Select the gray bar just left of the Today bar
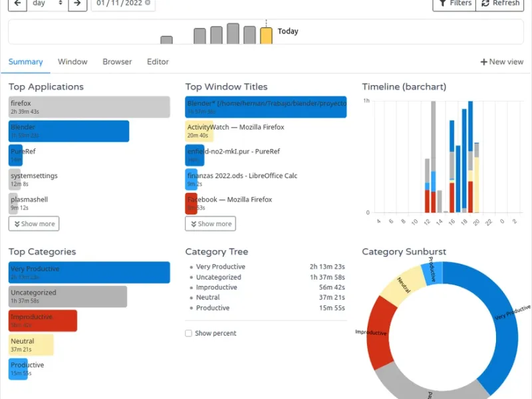This screenshot has width=532, height=399. (249, 35)
